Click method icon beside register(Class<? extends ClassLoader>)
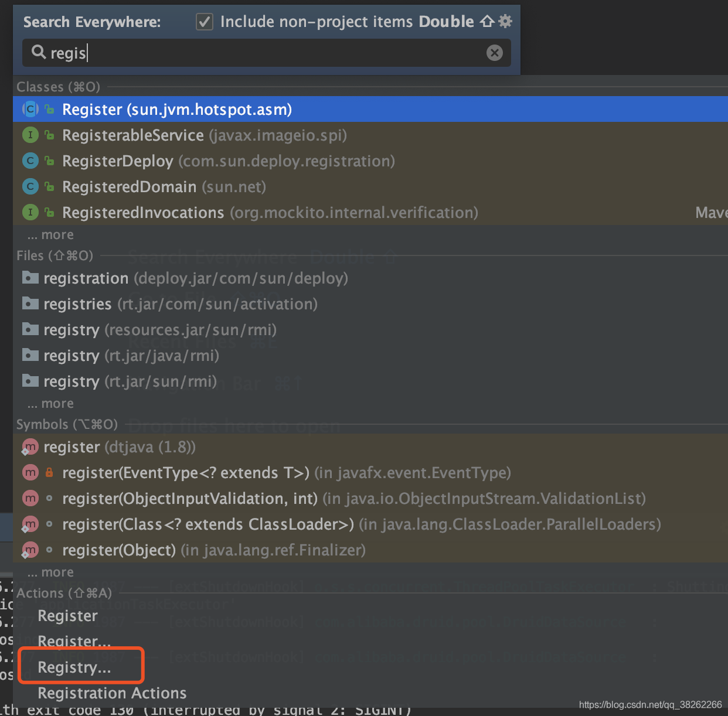The image size is (728, 716). click(x=30, y=524)
